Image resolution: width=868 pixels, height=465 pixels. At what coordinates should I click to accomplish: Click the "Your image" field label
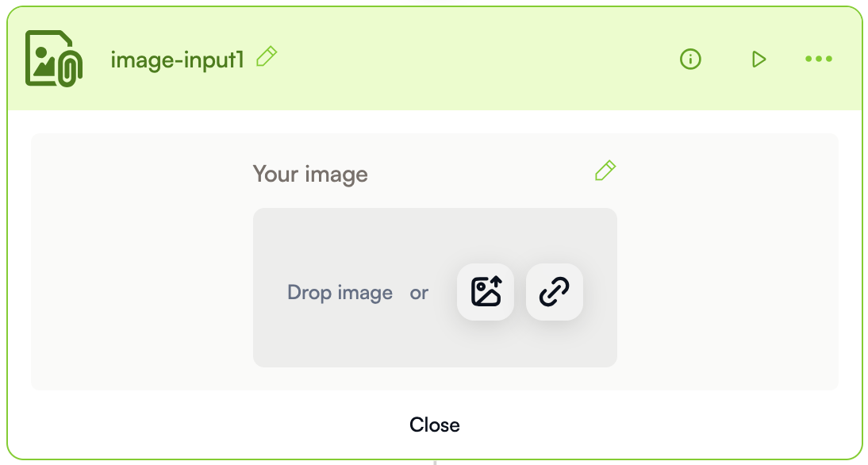pyautogui.click(x=310, y=174)
